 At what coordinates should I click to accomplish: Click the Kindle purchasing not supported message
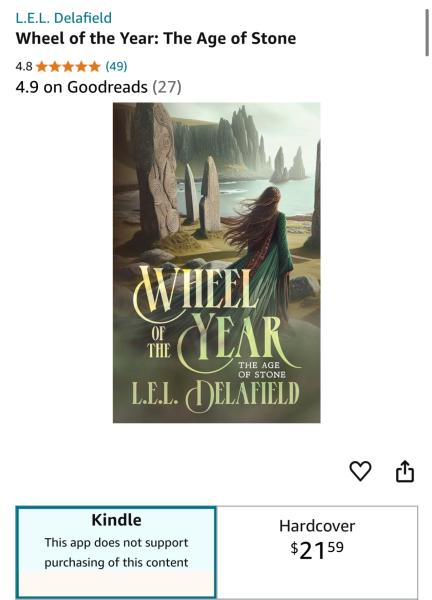point(116,553)
